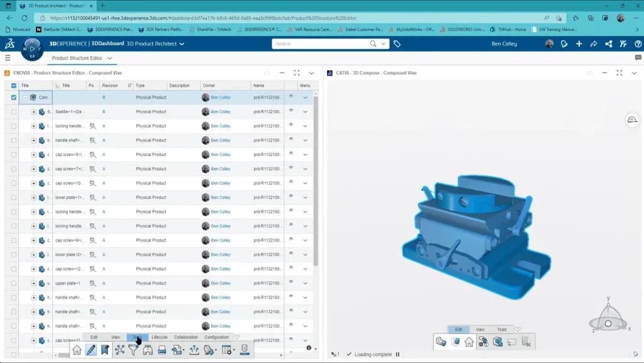Expand the upper plate tree node

33,283
